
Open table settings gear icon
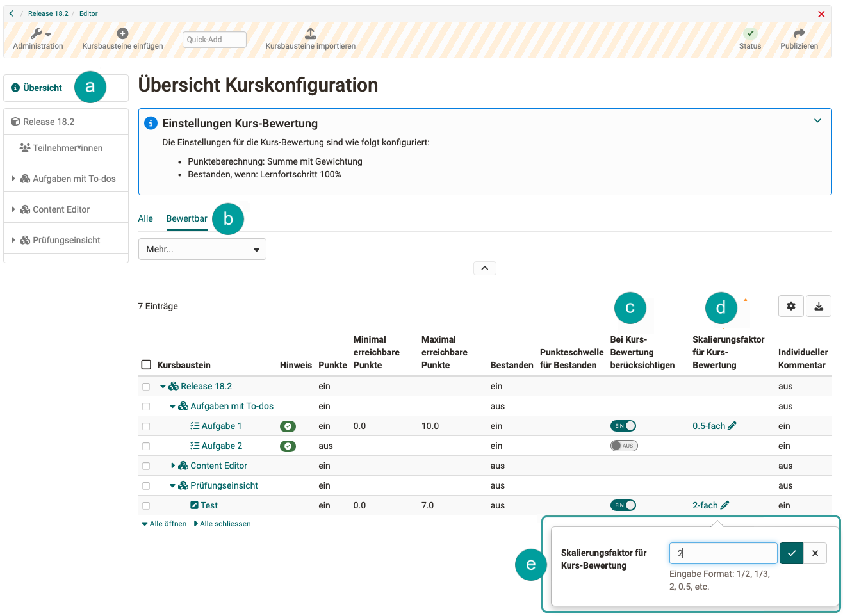point(791,306)
